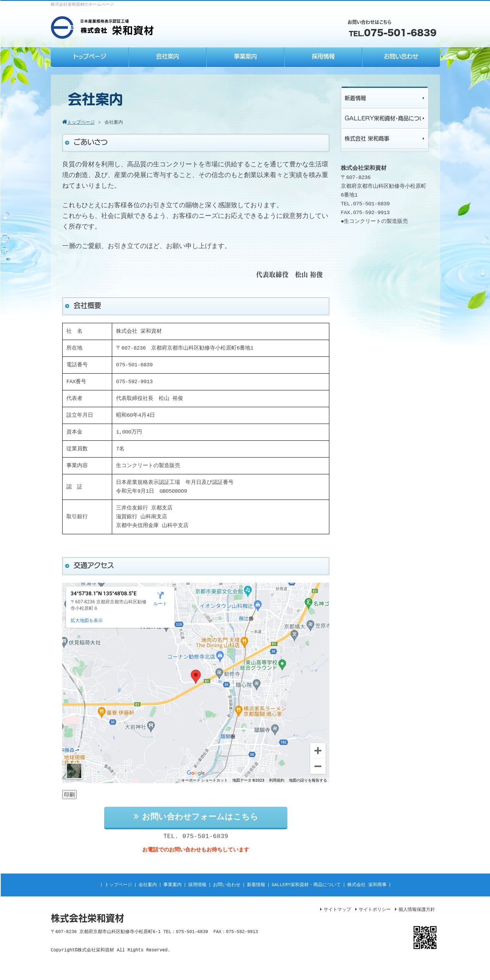Click お問い合わせフォームはこちら button
The height and width of the screenshot is (980, 490).
[x=196, y=817]
